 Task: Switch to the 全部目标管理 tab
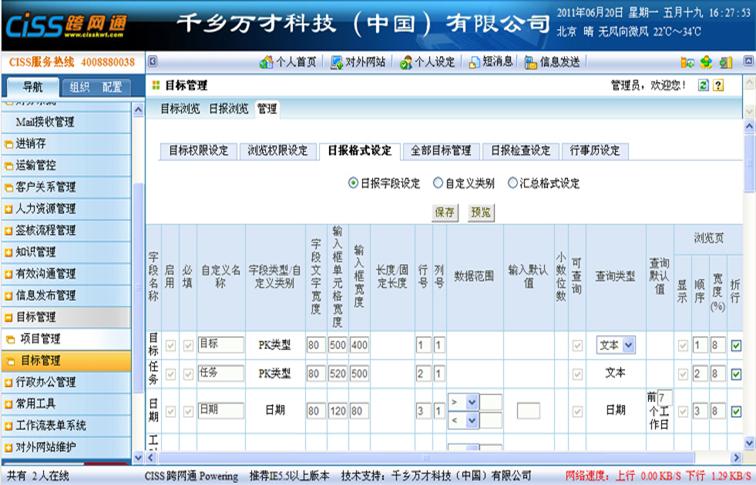point(440,151)
